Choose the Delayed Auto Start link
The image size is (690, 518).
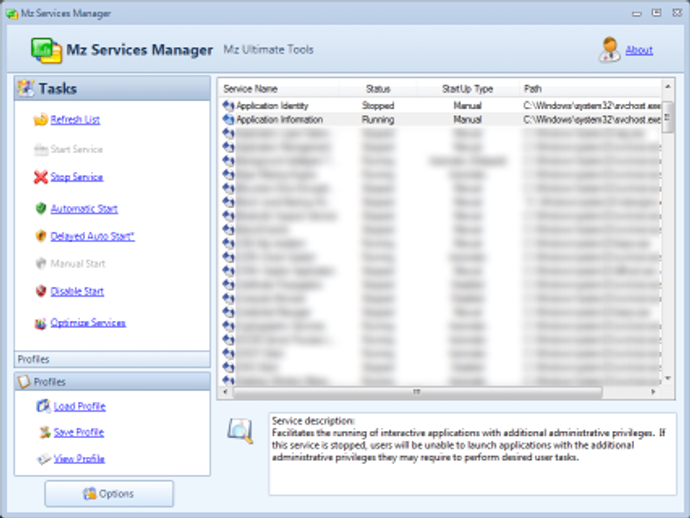(92, 236)
